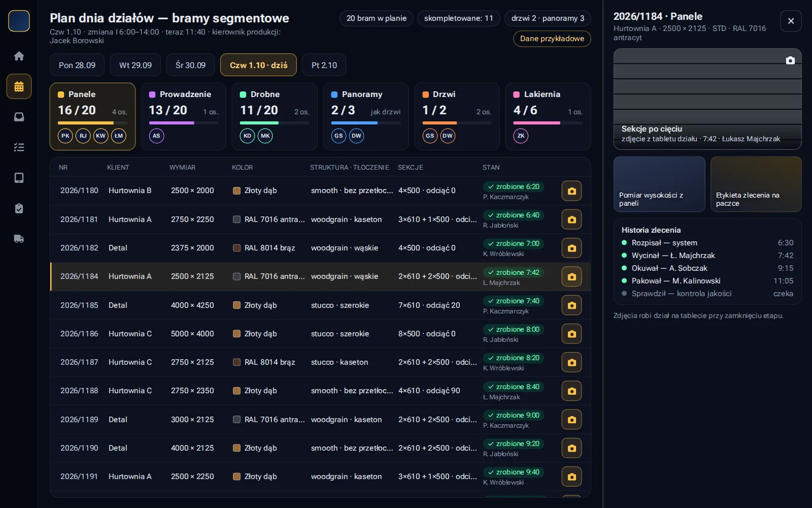The height and width of the screenshot is (508, 812).
Task: Select the Prowadzenie department card
Action: [183, 116]
